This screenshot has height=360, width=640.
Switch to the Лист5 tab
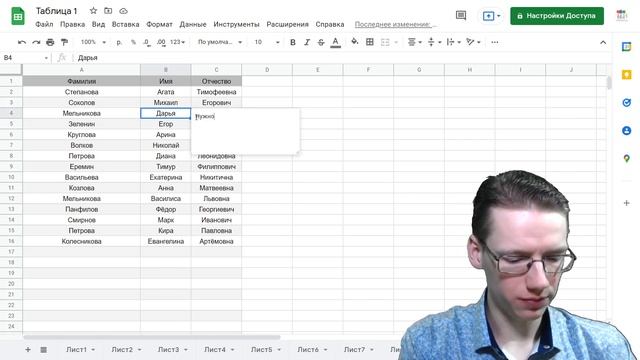click(x=261, y=349)
